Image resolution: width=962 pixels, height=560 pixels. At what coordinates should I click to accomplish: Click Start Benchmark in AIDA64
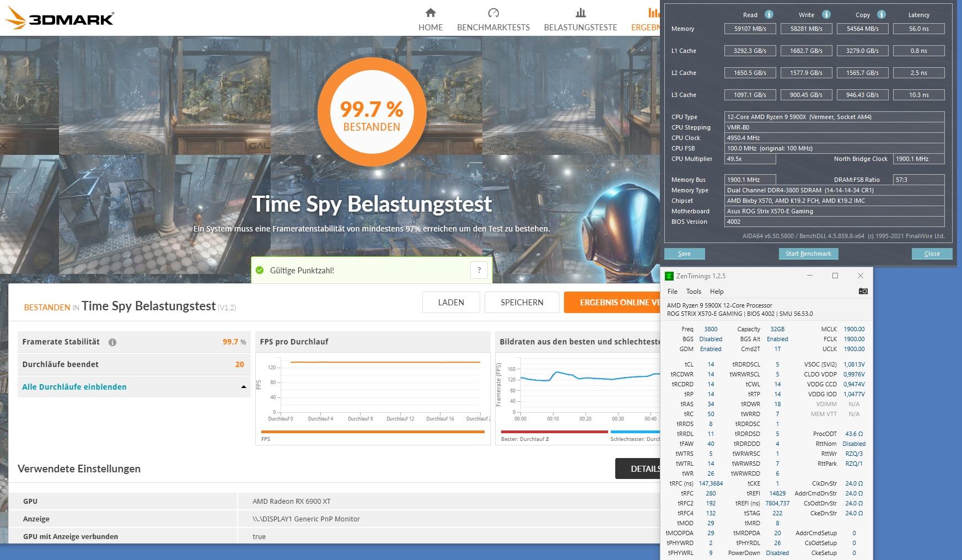pyautogui.click(x=808, y=254)
